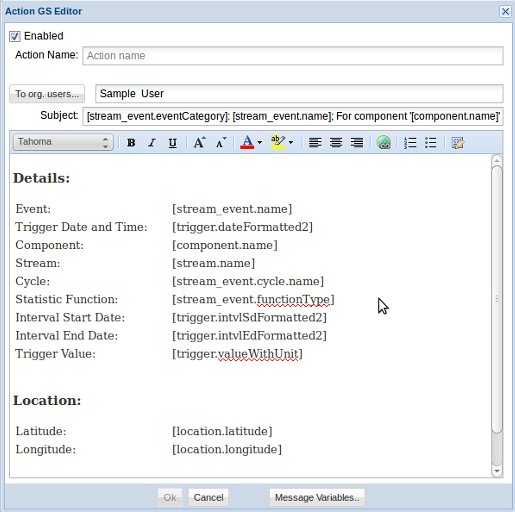Screen dimensions: 515x512
Task: Align text to the right
Action: [x=357, y=143]
